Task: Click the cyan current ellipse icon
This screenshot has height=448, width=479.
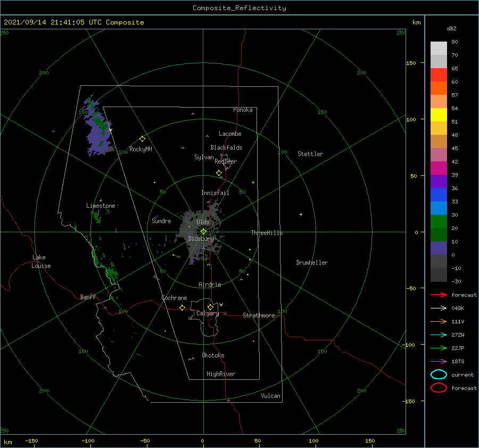Action: point(439,374)
